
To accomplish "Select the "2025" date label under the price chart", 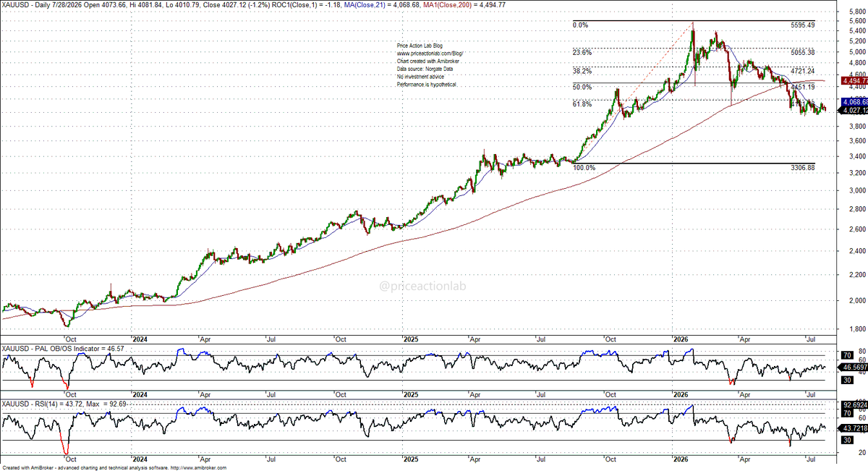I will pos(410,338).
